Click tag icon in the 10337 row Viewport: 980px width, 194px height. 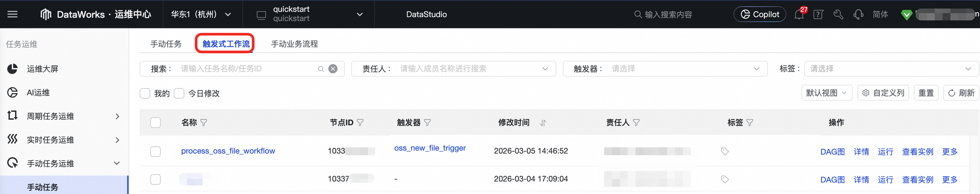725,179
